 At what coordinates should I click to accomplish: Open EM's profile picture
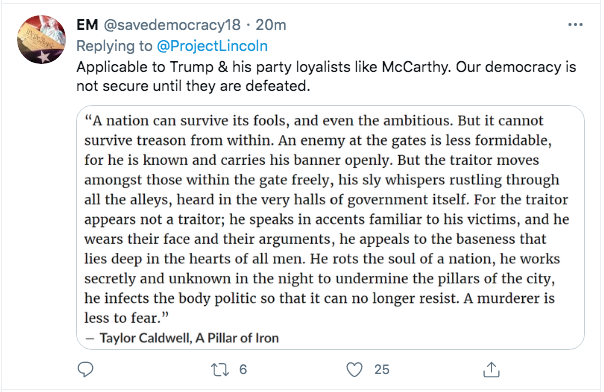[41, 39]
